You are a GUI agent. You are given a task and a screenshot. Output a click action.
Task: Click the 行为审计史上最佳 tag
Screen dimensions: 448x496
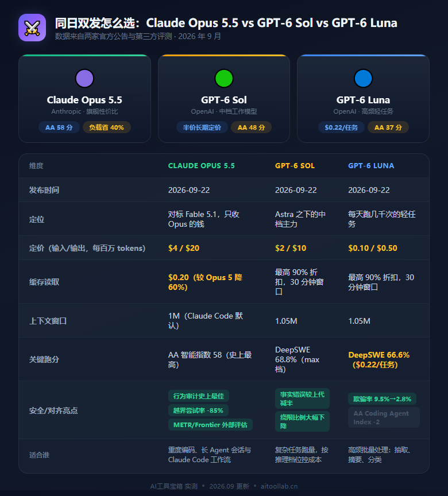198,396
